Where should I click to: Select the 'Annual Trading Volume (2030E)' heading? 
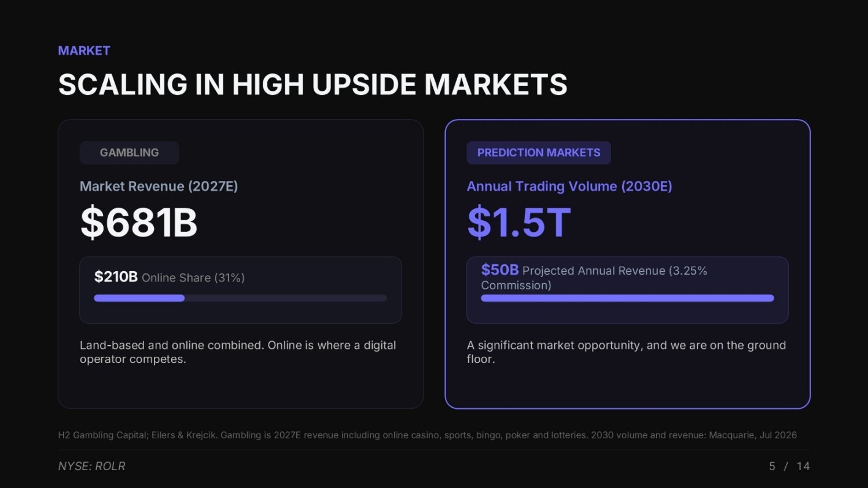pyautogui.click(x=569, y=186)
